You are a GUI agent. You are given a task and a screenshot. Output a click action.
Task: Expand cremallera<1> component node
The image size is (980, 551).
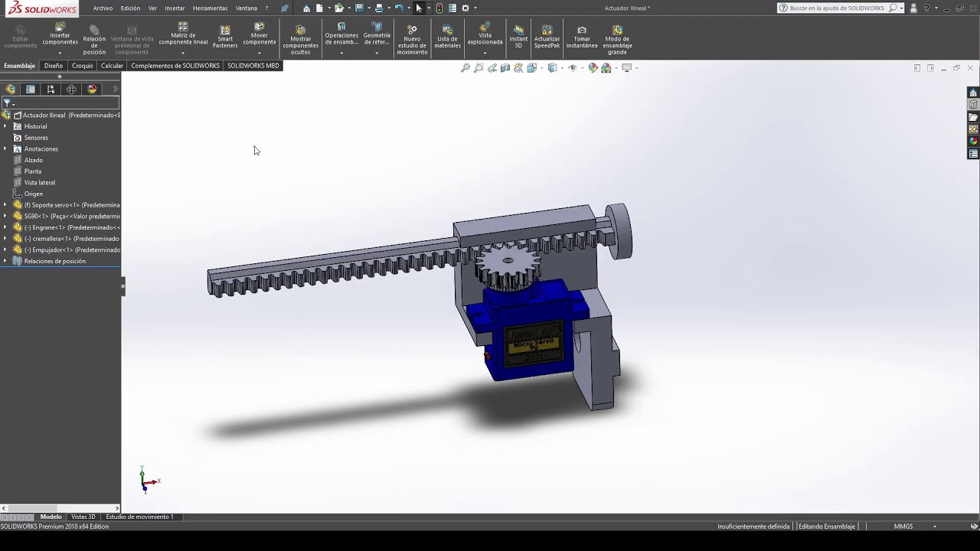click(5, 239)
